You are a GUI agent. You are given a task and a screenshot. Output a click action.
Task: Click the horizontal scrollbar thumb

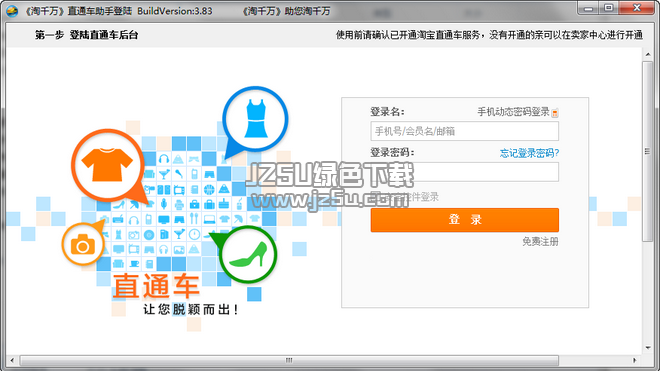[289, 360]
